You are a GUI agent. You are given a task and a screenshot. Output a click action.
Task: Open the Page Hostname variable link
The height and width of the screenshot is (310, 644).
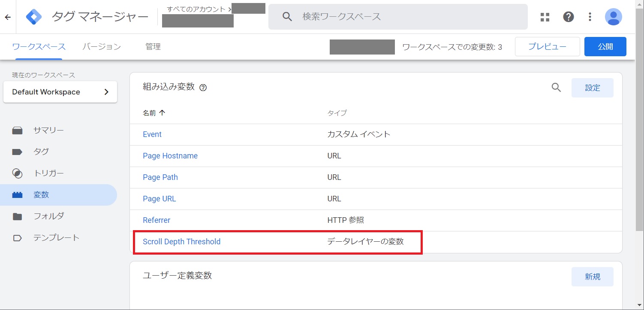[x=170, y=156]
